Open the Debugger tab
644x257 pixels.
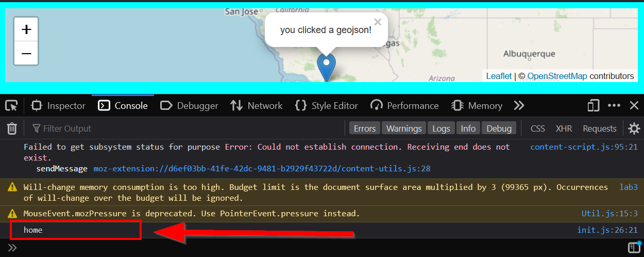pyautogui.click(x=190, y=106)
